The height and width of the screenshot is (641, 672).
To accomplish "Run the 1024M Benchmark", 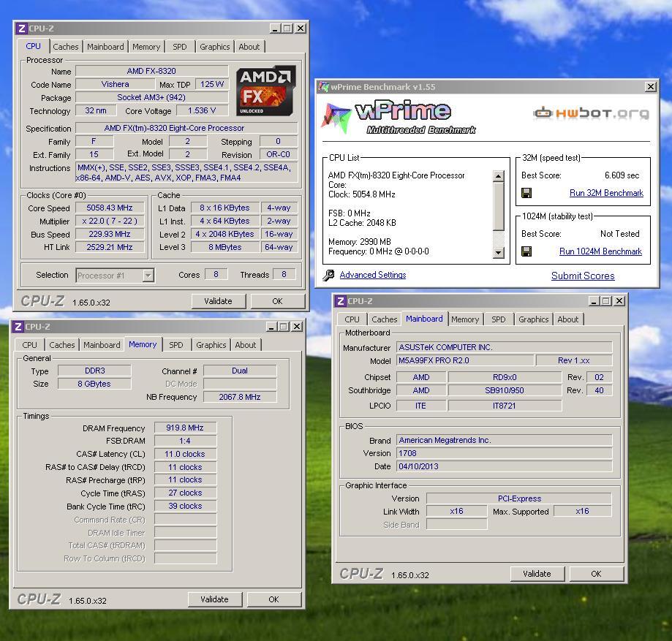I will 600,251.
